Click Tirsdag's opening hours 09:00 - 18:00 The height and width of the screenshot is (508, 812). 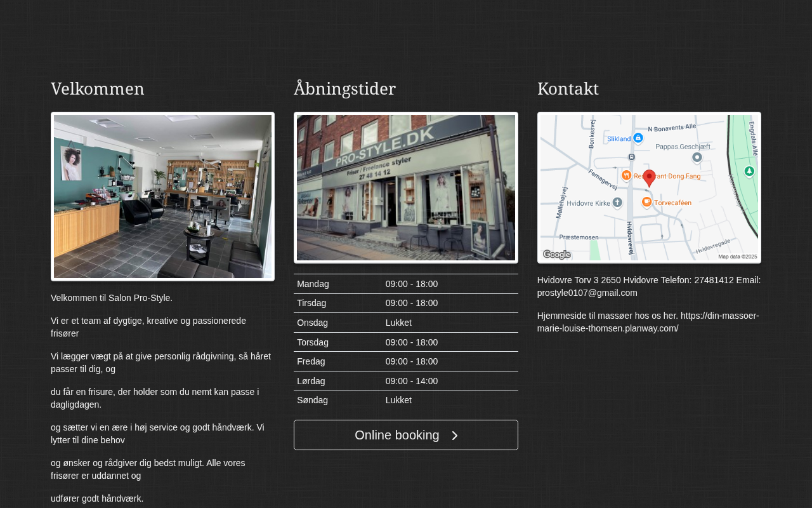[x=412, y=303]
